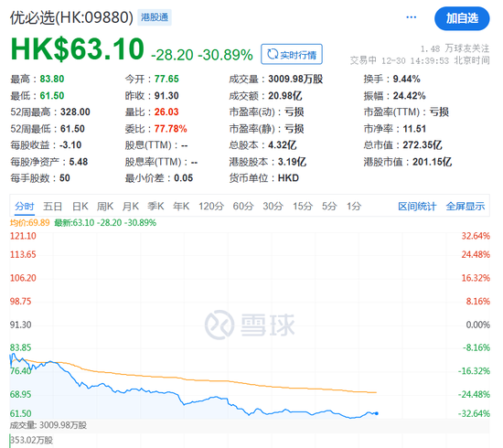Click the -30.89% change figure

pyautogui.click(x=226, y=55)
